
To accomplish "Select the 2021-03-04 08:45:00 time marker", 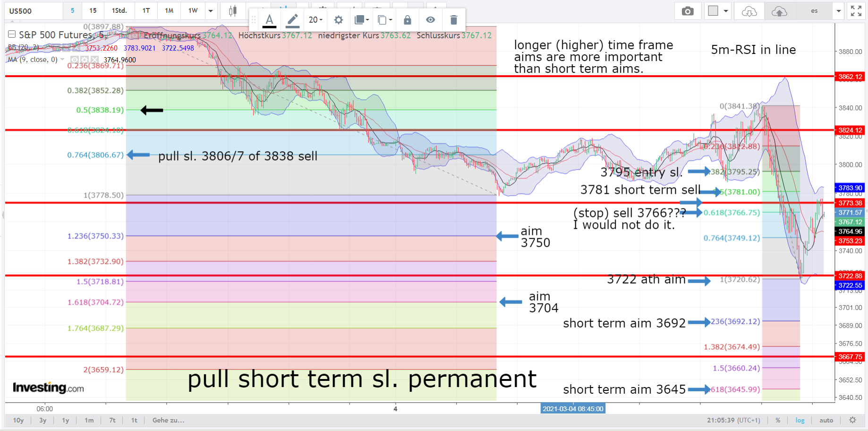I will click(x=573, y=409).
